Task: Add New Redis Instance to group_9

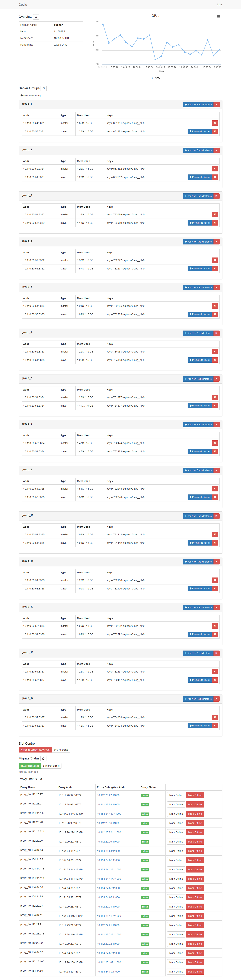Action: (x=198, y=471)
